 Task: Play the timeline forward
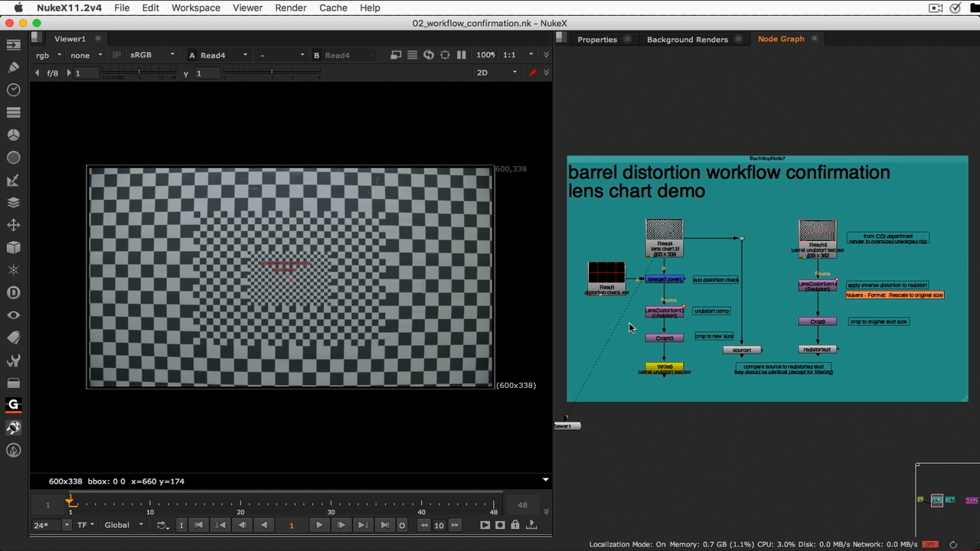(x=319, y=525)
